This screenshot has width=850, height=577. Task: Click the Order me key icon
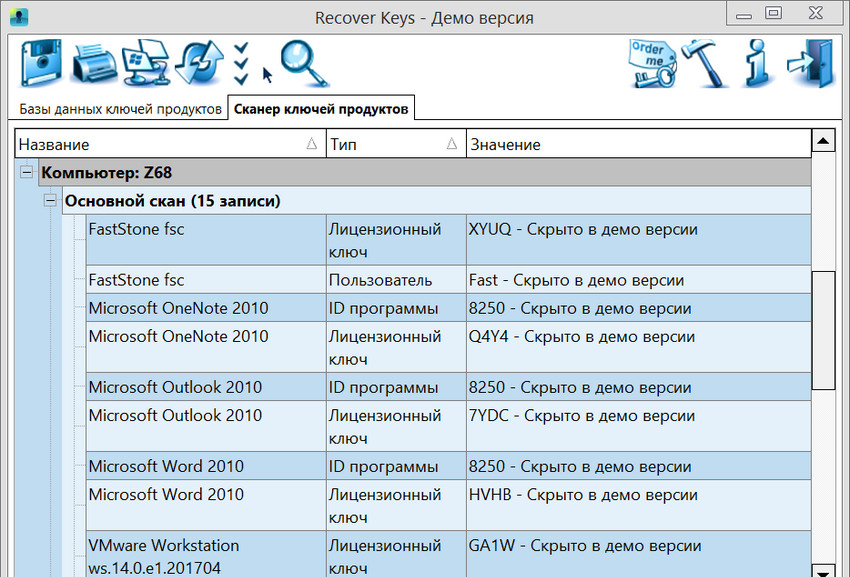652,64
